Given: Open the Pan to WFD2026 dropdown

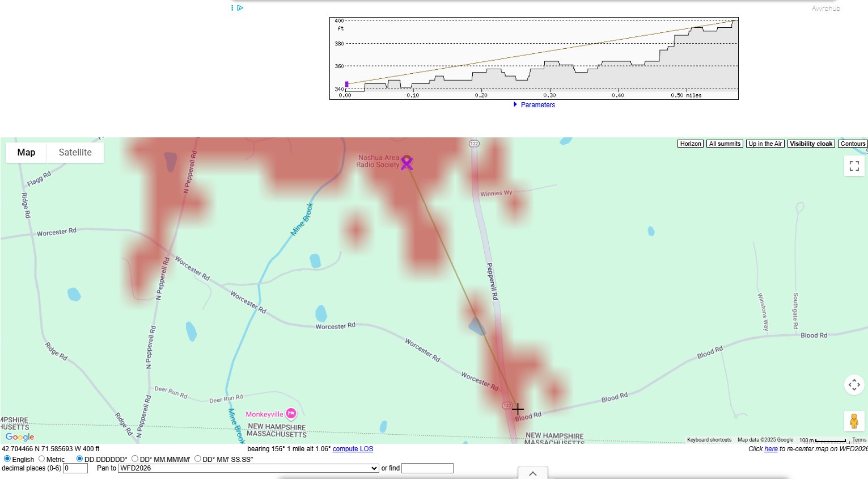Looking at the screenshot, I should click(x=248, y=468).
